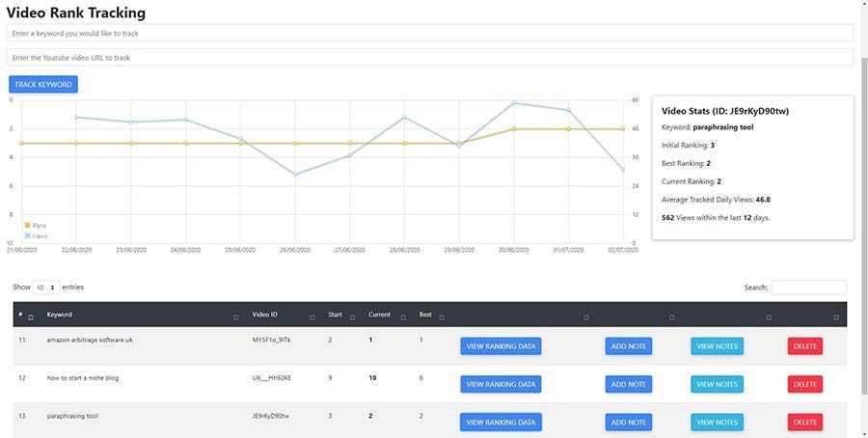Image resolution: width=868 pixels, height=438 pixels.
Task: Click the views data point on 30/06/2020
Action: (514, 102)
